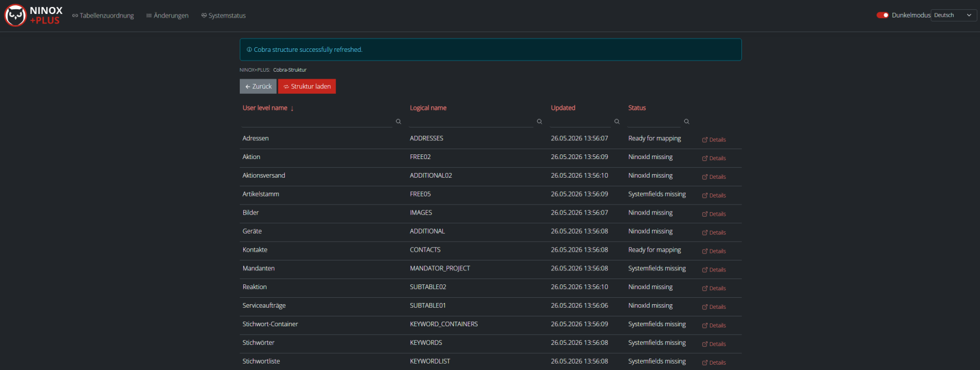Screen dimensions: 980x370
Task: Click the Cobra-Struktur breadcrumb
Action: click(x=290, y=70)
